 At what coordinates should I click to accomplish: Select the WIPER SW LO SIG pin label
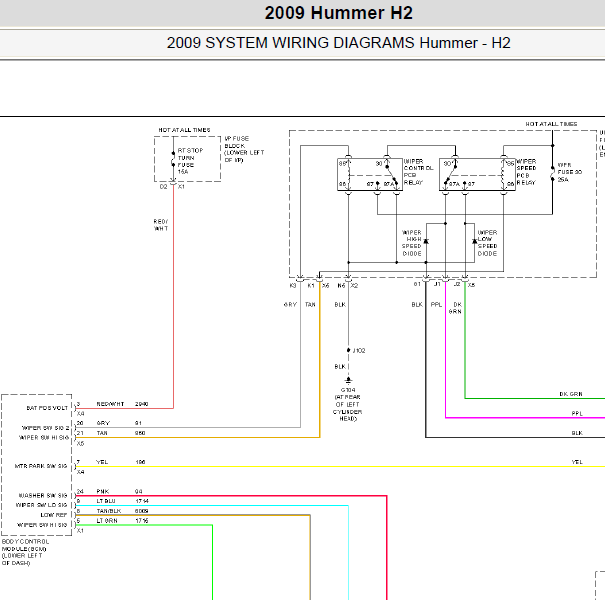click(41, 505)
